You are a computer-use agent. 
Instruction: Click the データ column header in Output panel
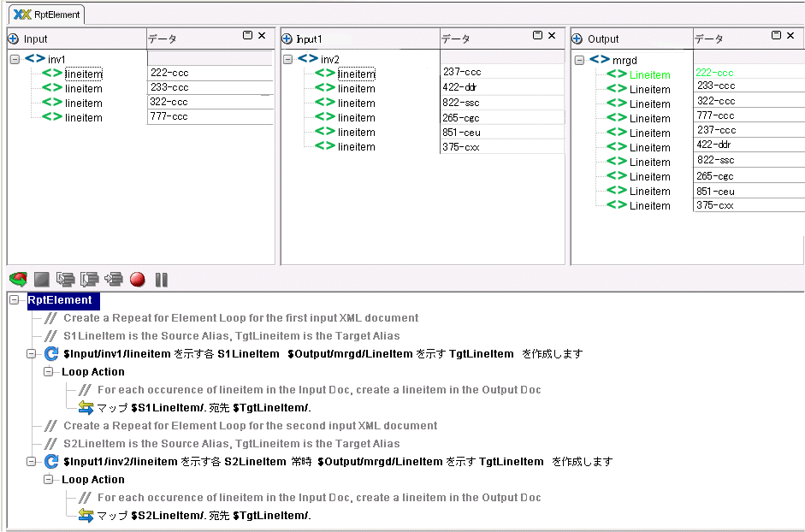coord(708,39)
